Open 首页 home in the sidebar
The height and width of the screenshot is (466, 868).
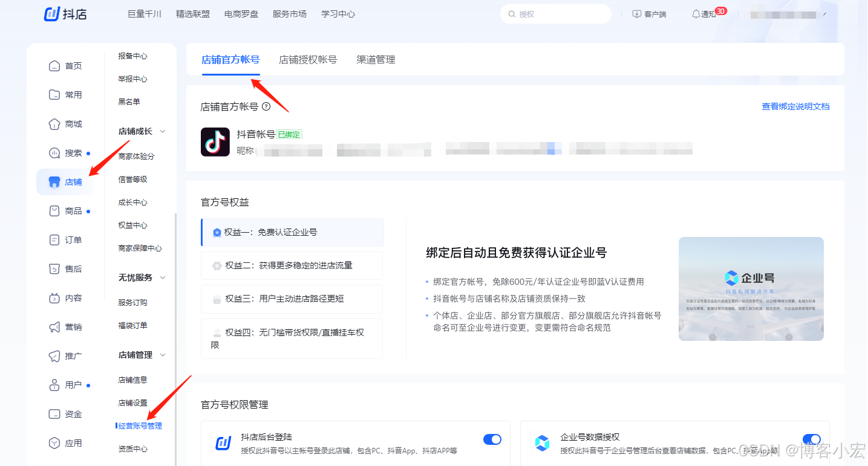click(65, 66)
